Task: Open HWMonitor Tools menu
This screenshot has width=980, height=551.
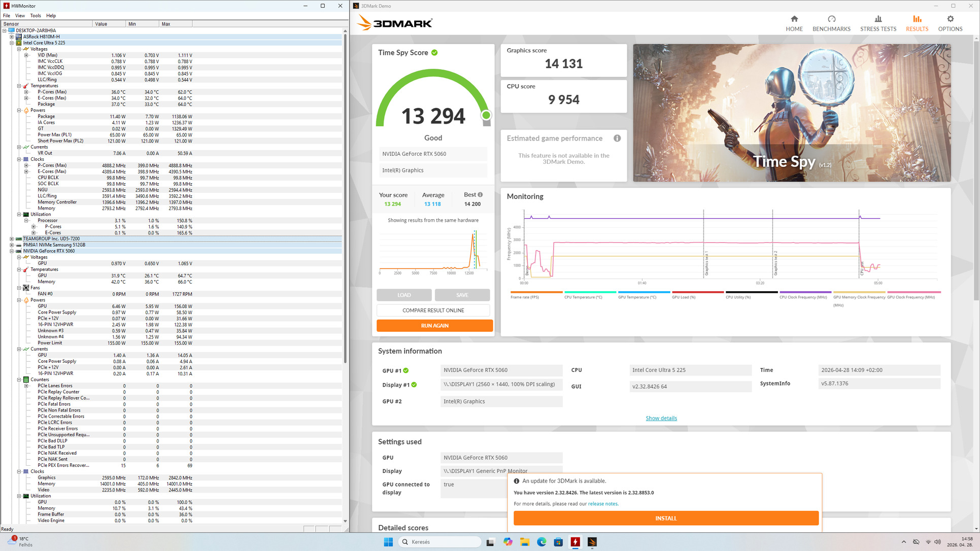Action: click(x=36, y=16)
